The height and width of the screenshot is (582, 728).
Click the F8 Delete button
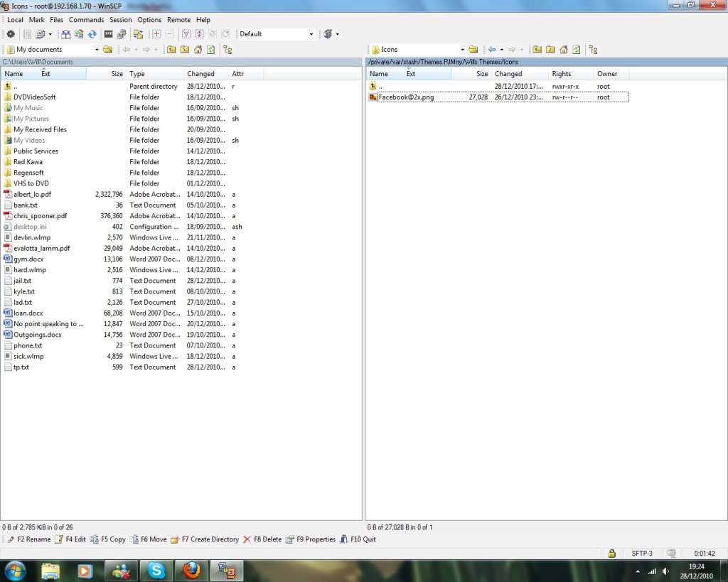click(262, 539)
